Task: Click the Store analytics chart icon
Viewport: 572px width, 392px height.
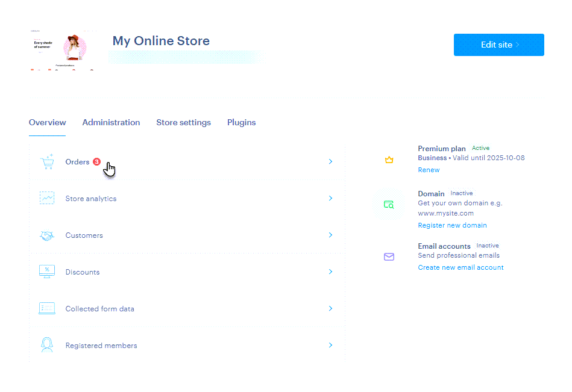Action: (47, 198)
